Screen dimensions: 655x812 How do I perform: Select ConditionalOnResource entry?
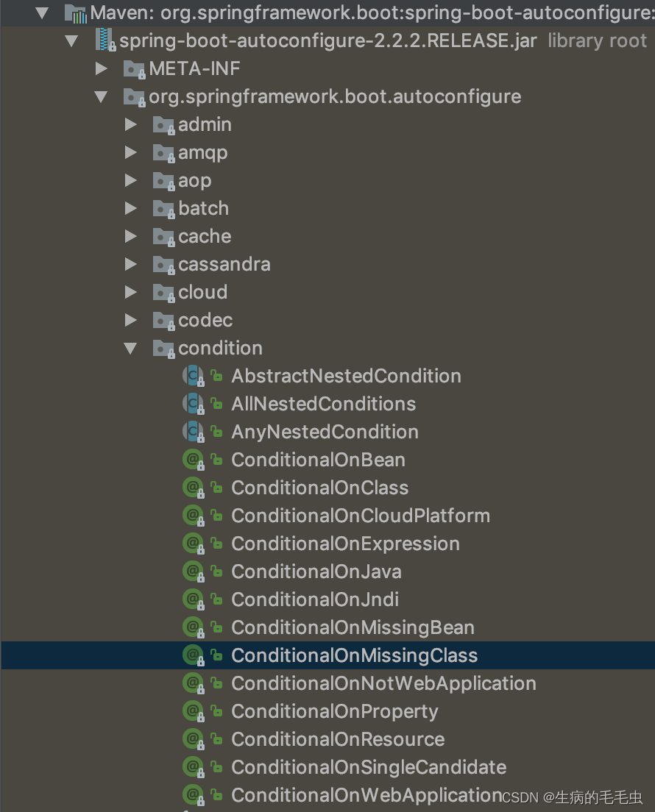click(x=338, y=739)
